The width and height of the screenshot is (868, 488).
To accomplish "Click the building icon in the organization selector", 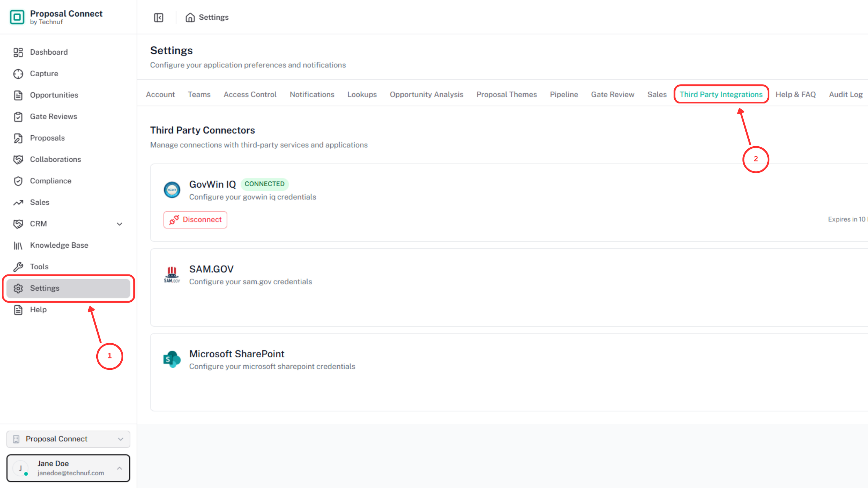I will pyautogui.click(x=16, y=439).
